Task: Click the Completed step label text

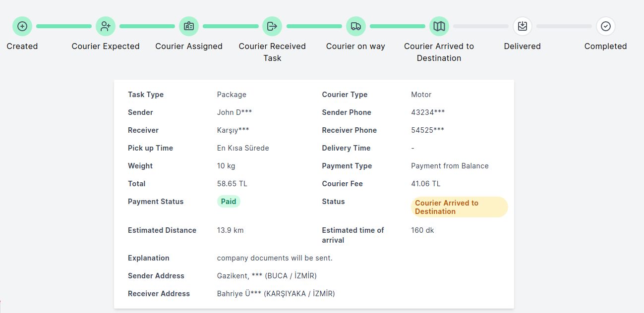Action: [605, 46]
